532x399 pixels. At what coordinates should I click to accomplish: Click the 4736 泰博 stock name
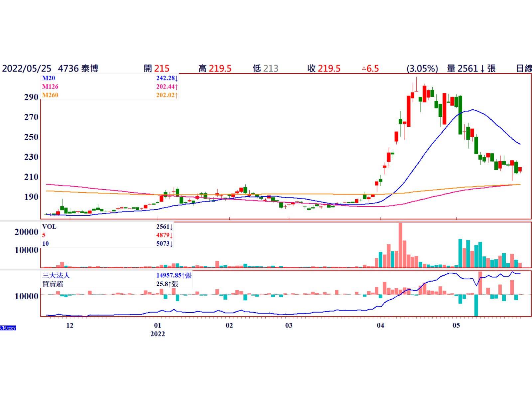pos(78,68)
